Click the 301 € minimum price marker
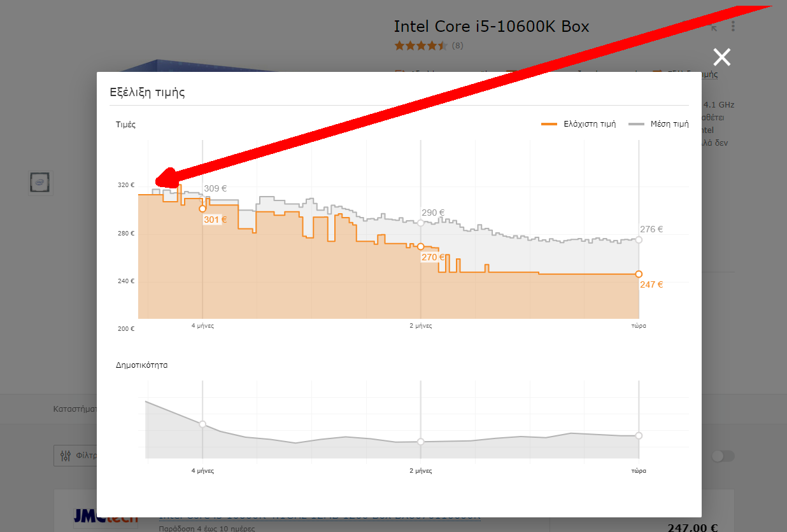787x532 pixels. 202,209
